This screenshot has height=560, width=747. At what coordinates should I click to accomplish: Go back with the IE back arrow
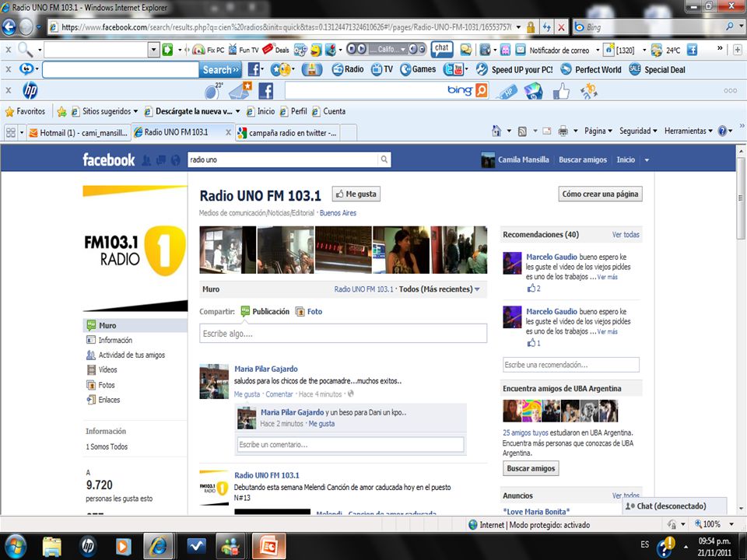click(x=9, y=27)
